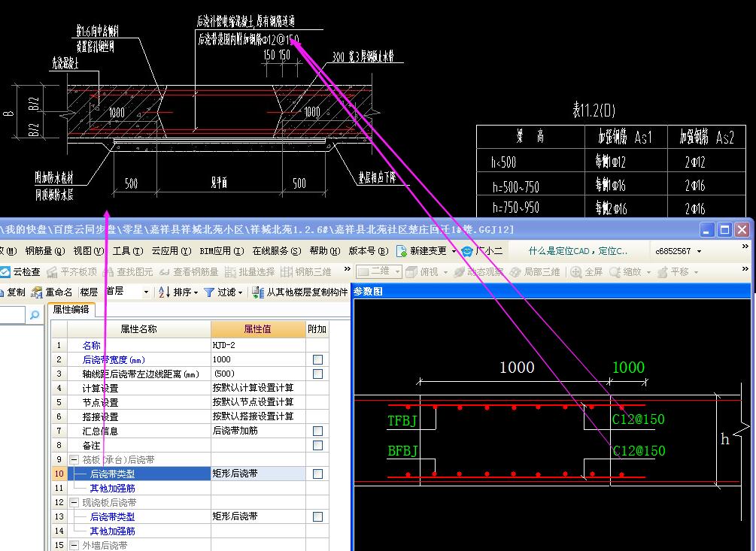
Task: Click the 排序 A-Z sort icon
Action: (x=164, y=292)
